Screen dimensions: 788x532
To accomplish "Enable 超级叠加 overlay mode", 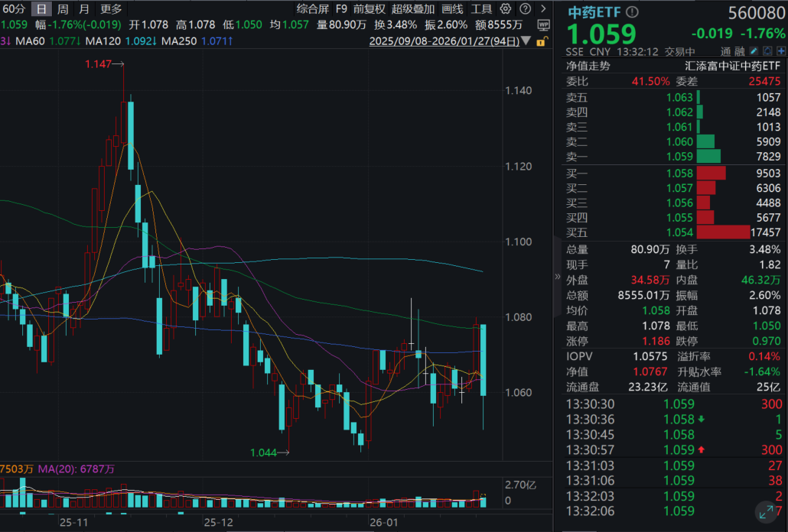I will click(412, 9).
